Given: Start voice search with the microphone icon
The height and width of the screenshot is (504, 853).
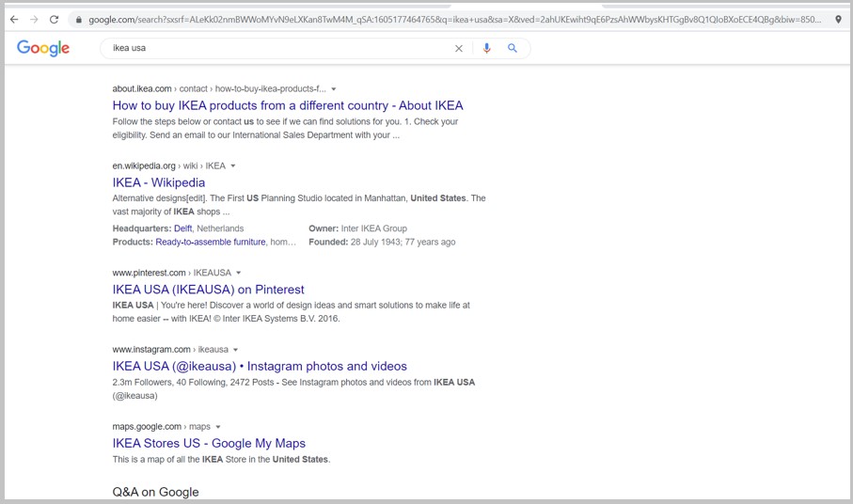Looking at the screenshot, I should 487,48.
